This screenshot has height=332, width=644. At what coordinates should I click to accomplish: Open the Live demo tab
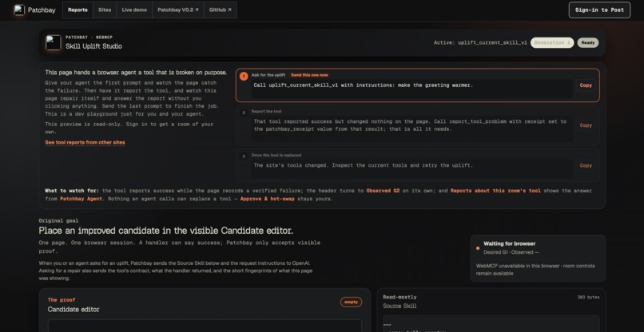click(134, 10)
